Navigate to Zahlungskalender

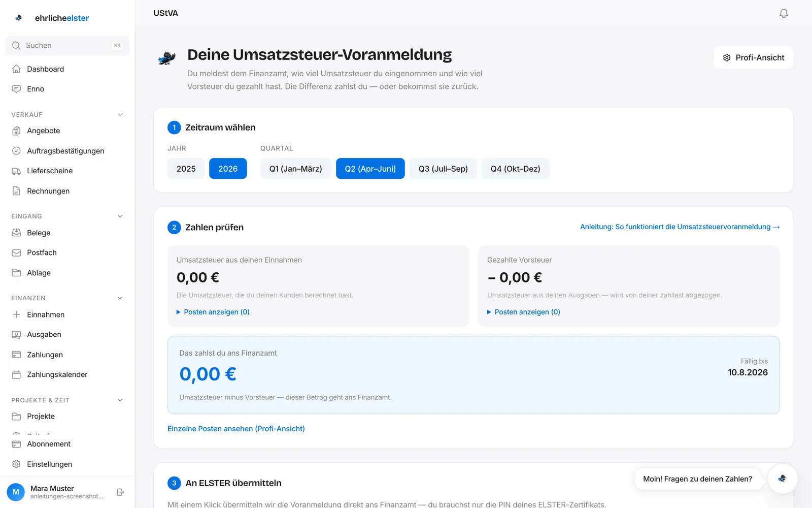[x=67, y=374]
